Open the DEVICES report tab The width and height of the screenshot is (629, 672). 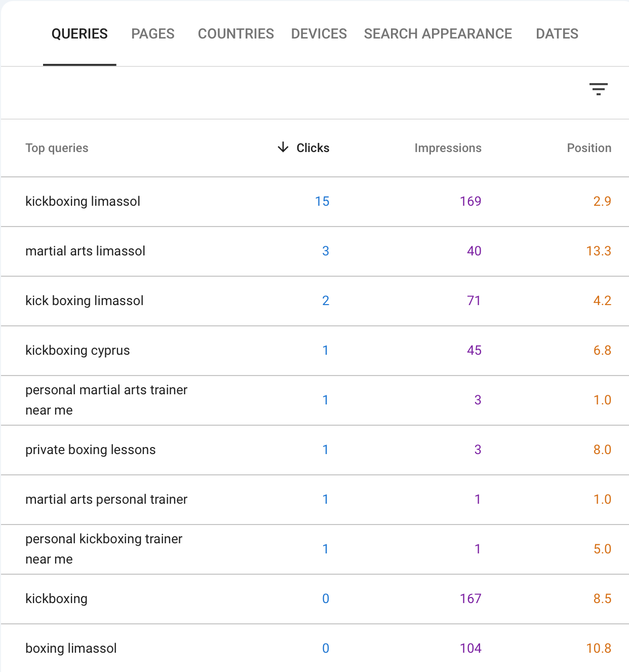pyautogui.click(x=319, y=34)
